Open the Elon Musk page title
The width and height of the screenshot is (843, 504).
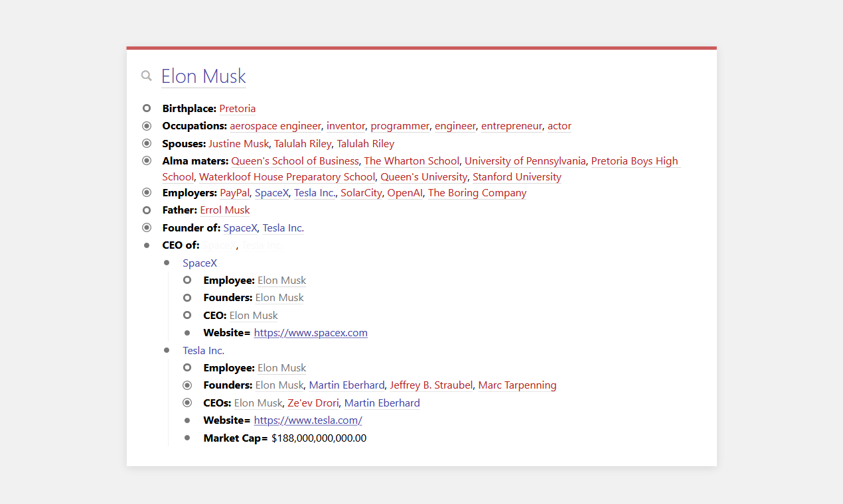[x=204, y=76]
